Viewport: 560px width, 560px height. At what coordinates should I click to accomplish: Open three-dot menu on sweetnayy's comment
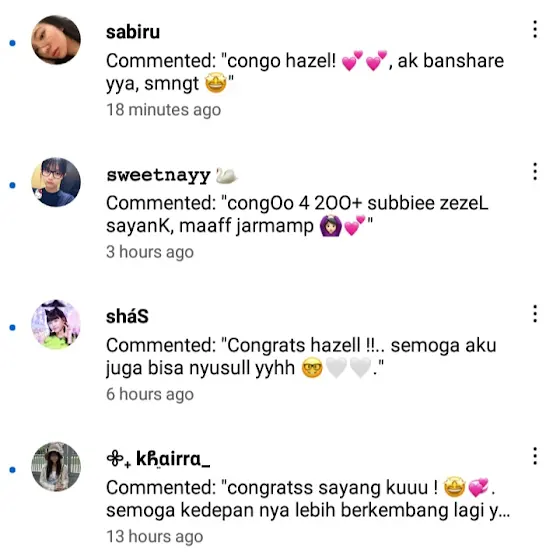click(535, 171)
